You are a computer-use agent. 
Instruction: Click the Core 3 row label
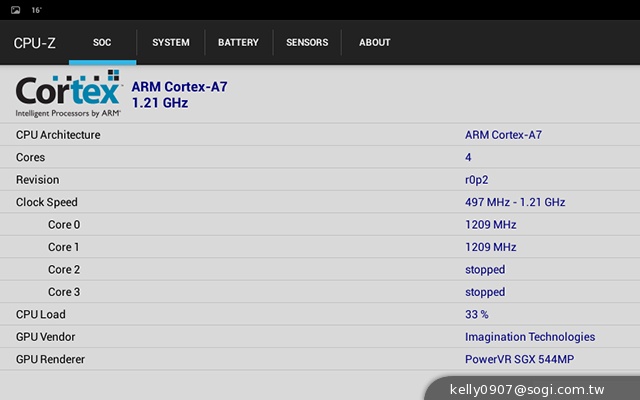[64, 292]
